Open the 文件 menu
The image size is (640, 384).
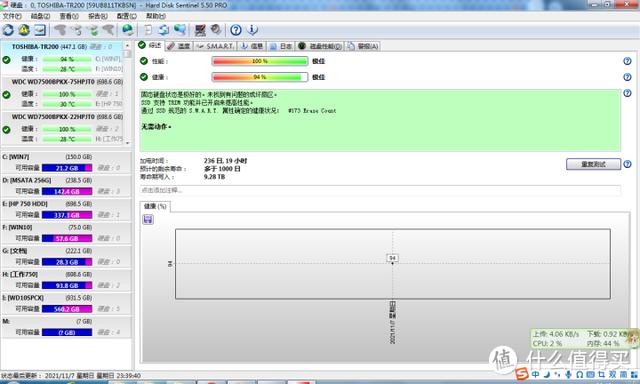click(x=12, y=16)
